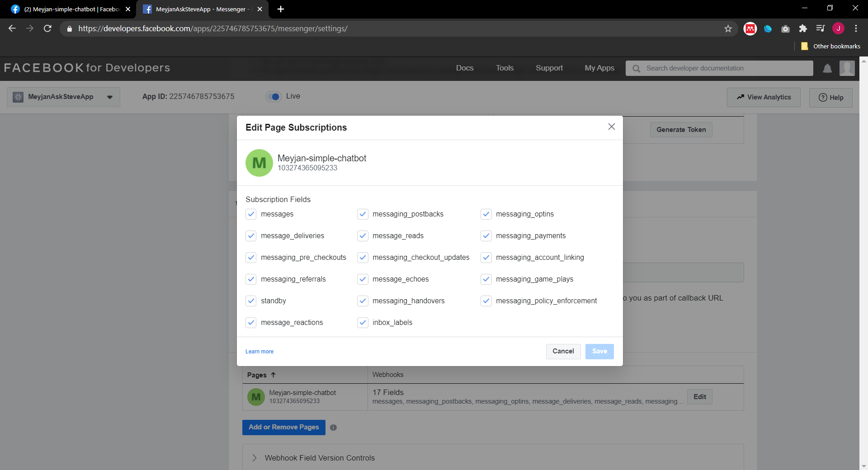The image size is (868, 470).
Task: Uncheck messaging_payments checkbox
Action: 486,235
